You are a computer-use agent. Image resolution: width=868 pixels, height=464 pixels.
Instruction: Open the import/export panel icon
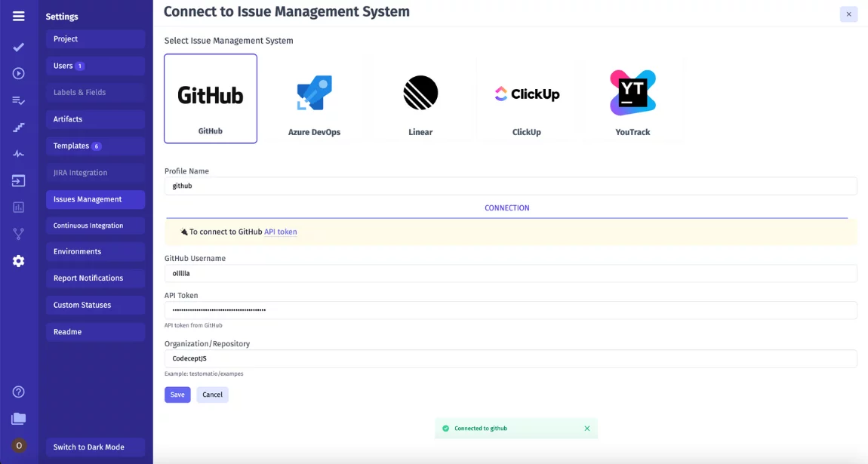[19, 180]
